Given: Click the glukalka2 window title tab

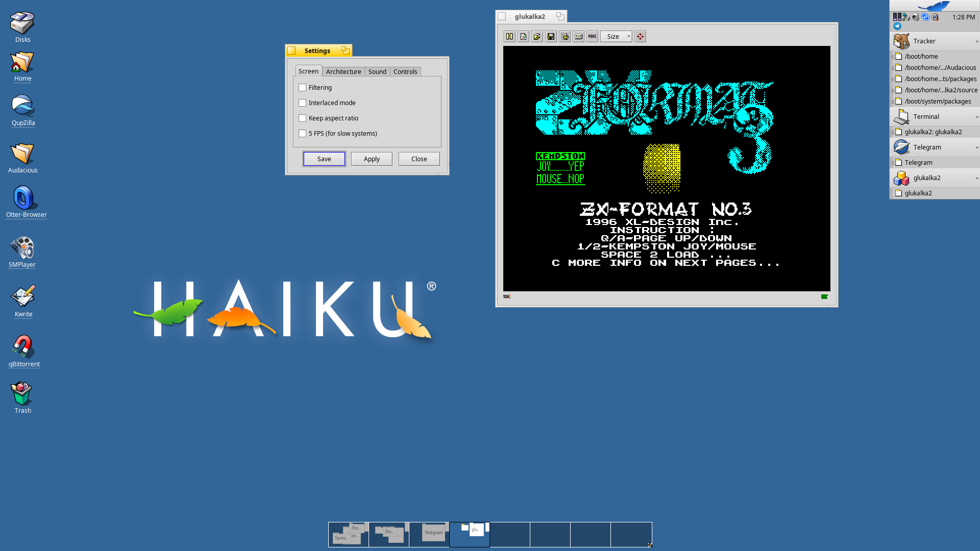Looking at the screenshot, I should point(530,16).
